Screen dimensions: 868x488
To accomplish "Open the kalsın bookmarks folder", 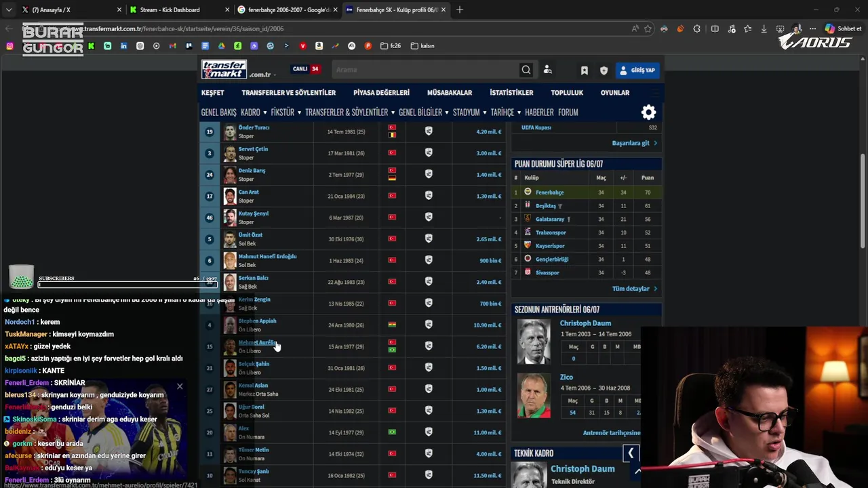I will coord(422,46).
